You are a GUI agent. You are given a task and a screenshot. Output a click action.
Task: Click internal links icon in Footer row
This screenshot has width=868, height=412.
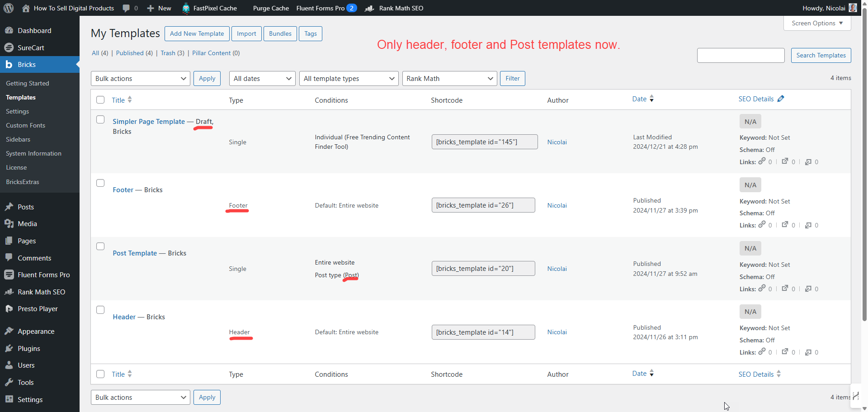pyautogui.click(x=762, y=224)
